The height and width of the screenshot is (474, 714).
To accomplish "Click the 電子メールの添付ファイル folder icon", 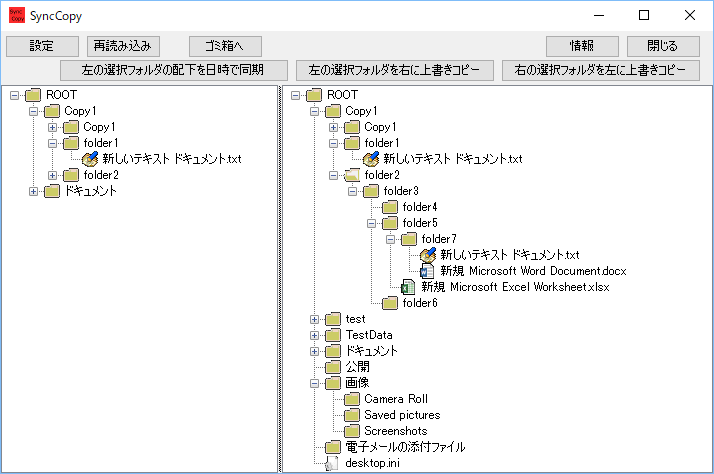I will tap(333, 447).
